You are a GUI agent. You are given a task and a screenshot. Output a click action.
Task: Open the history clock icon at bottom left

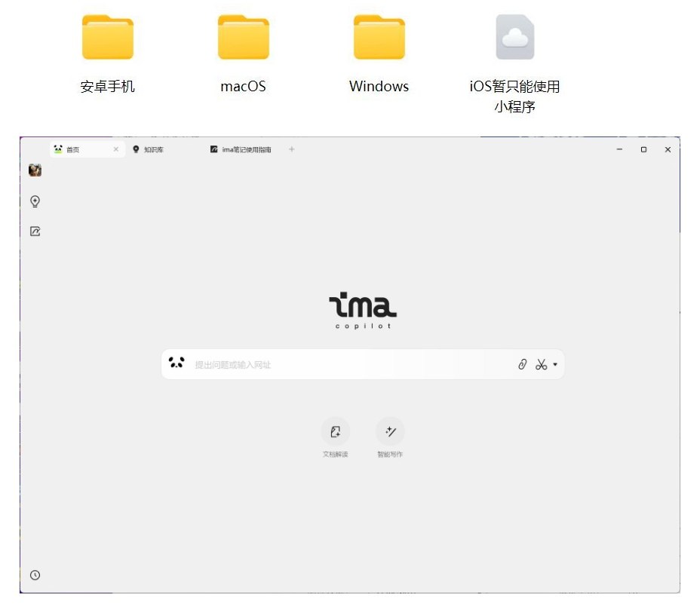click(x=35, y=575)
